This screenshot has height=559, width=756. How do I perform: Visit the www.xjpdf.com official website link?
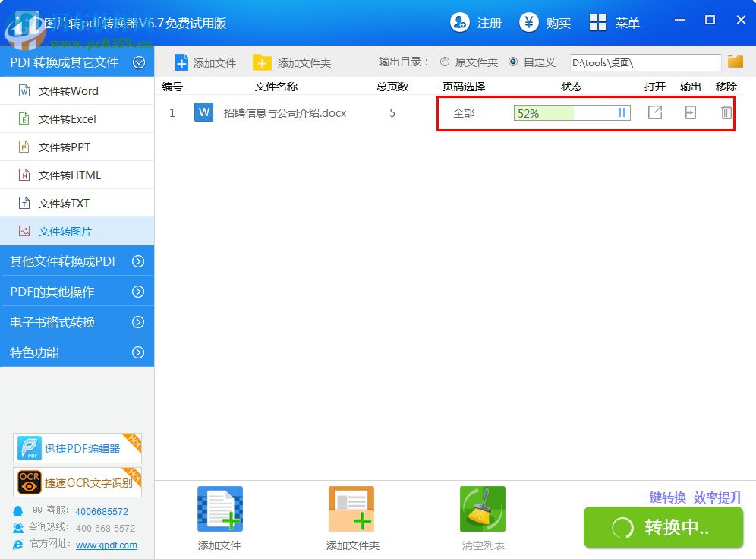[106, 545]
